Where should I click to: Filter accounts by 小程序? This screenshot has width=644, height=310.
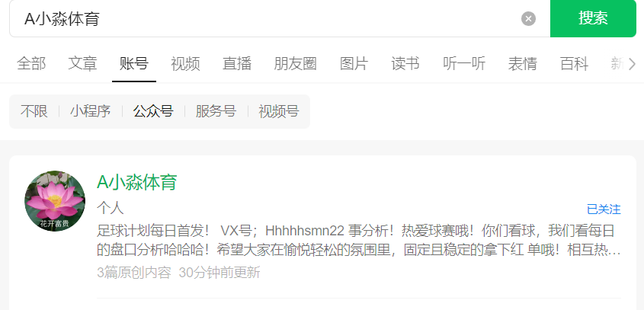coord(91,111)
